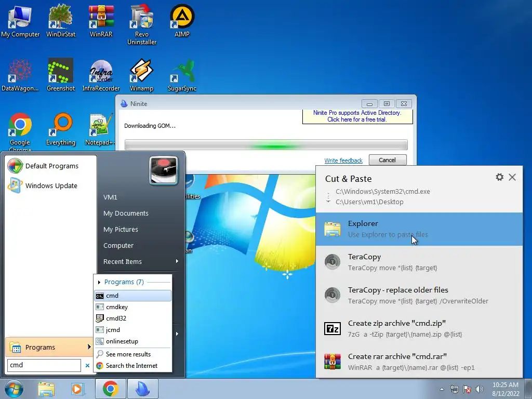Open Windows Explorer from the taskbar
This screenshot has width=532, height=399.
point(46,389)
